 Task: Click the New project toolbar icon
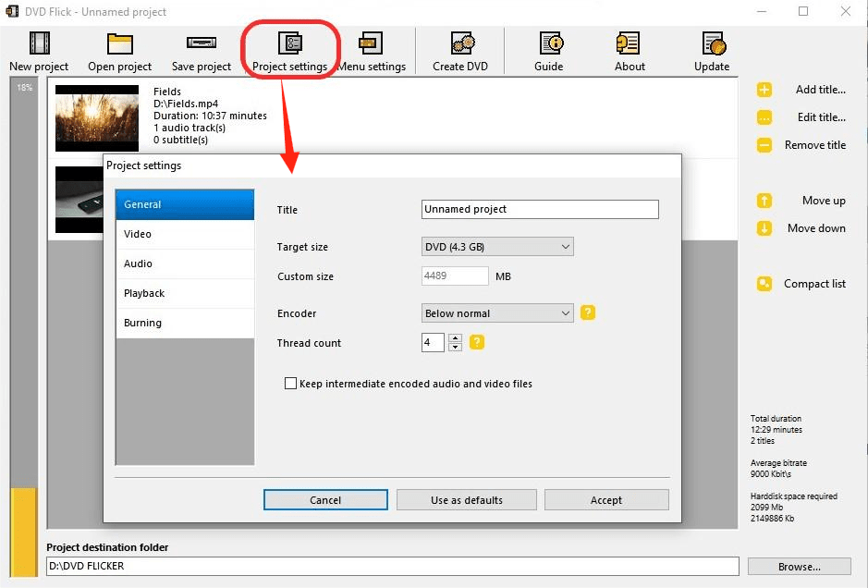pos(39,43)
